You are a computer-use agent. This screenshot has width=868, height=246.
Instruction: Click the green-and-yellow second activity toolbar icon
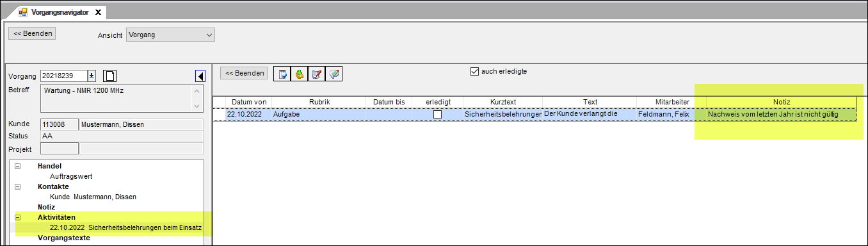299,74
